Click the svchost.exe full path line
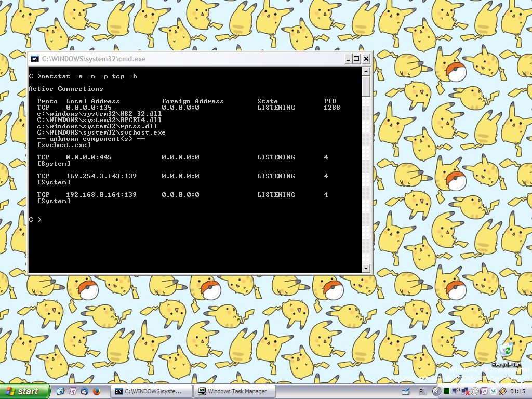This screenshot has height=399, width=532. [x=101, y=132]
